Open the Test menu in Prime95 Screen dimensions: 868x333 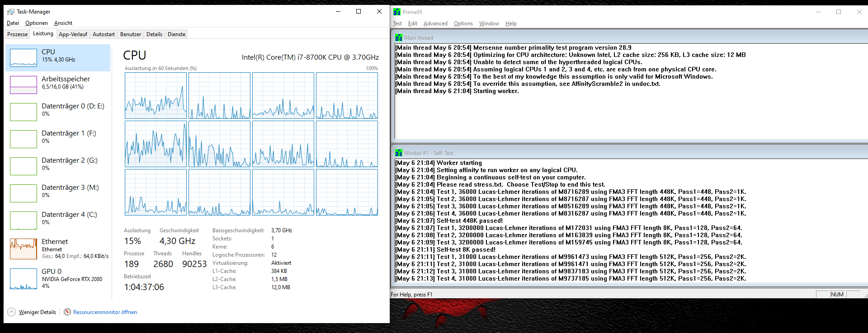(397, 23)
